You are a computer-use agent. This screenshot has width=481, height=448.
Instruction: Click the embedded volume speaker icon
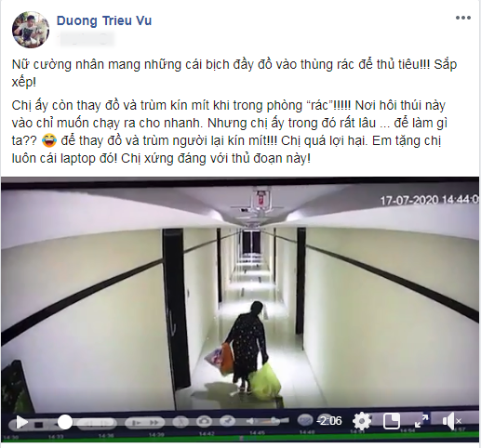click(x=250, y=421)
